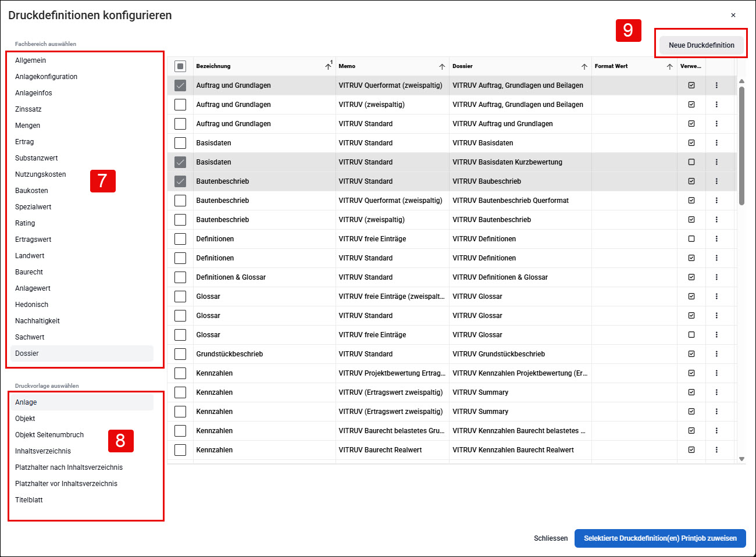
Task: Open three-dot menu for VITRUV Baubeschrieb row
Action: (x=716, y=181)
